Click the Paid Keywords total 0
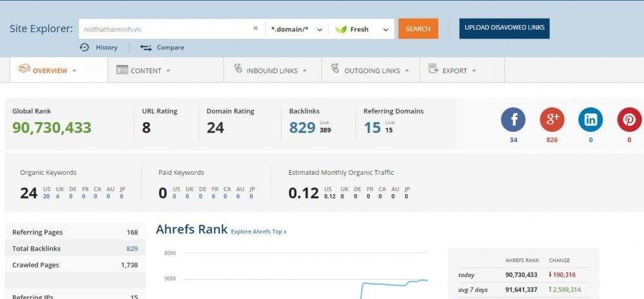 point(163,193)
